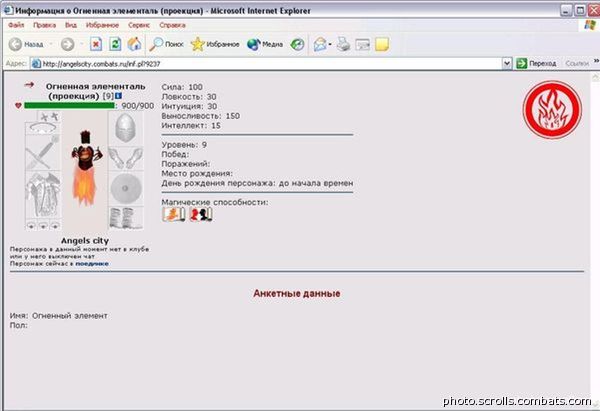This screenshot has height=411, width=600.
Task: Click the Angels city location text
Action: (x=85, y=241)
